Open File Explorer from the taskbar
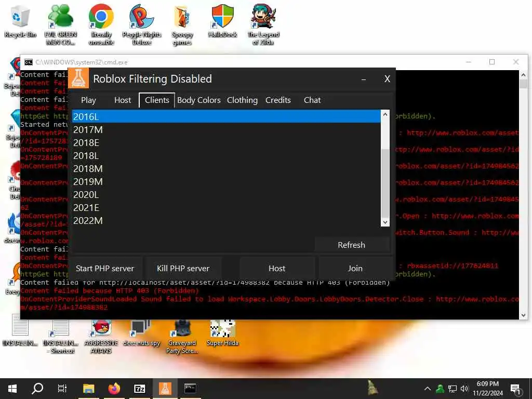The width and height of the screenshot is (532, 399). pyautogui.click(x=88, y=389)
